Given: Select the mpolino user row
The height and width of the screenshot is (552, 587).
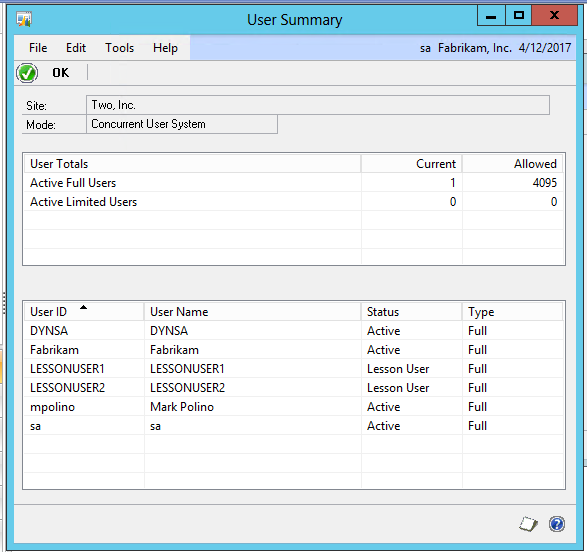Looking at the screenshot, I should [294, 406].
